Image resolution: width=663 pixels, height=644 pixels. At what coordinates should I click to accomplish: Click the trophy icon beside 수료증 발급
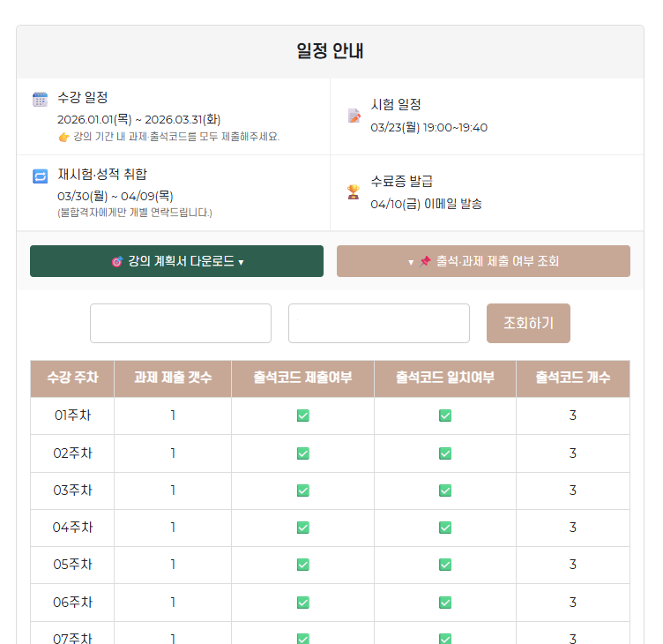coord(354,191)
